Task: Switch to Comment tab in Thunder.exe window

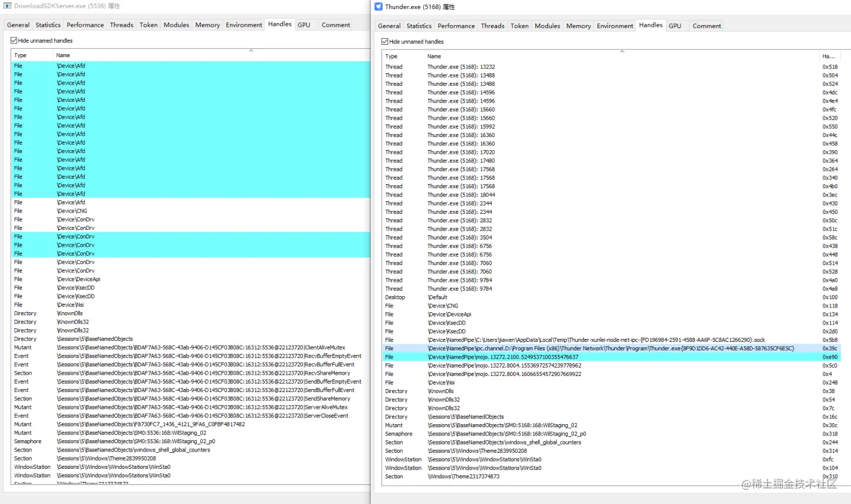Action: point(707,26)
